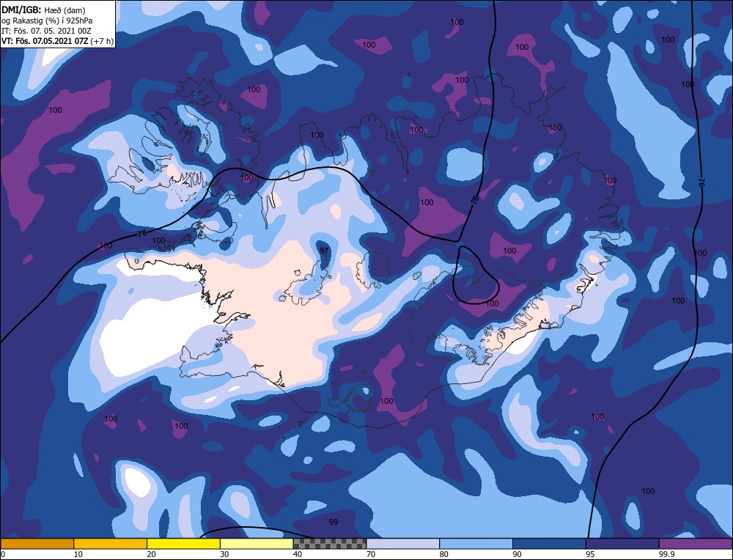Click the "80" tick label on the scale

(x=443, y=554)
